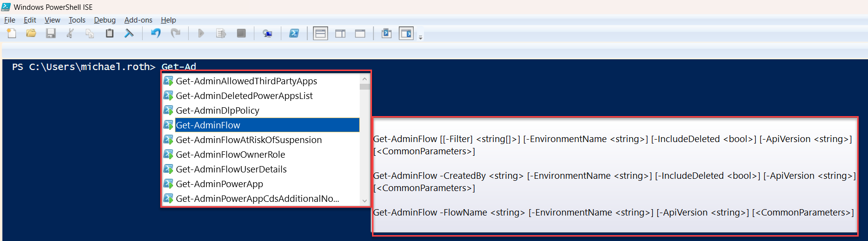Click the Show Command Add-on icon
Screen dimensions: 868x241
406,33
